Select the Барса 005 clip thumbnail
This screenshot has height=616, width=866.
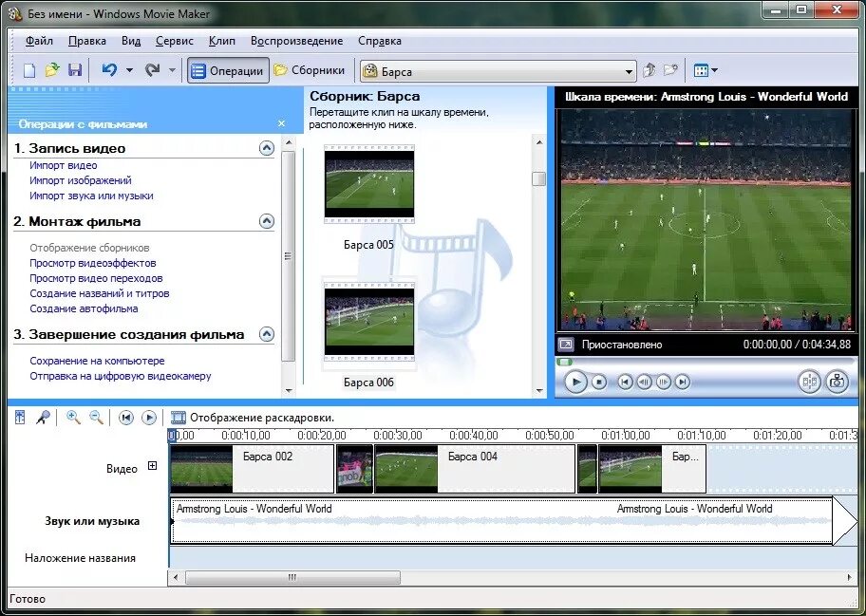(369, 184)
